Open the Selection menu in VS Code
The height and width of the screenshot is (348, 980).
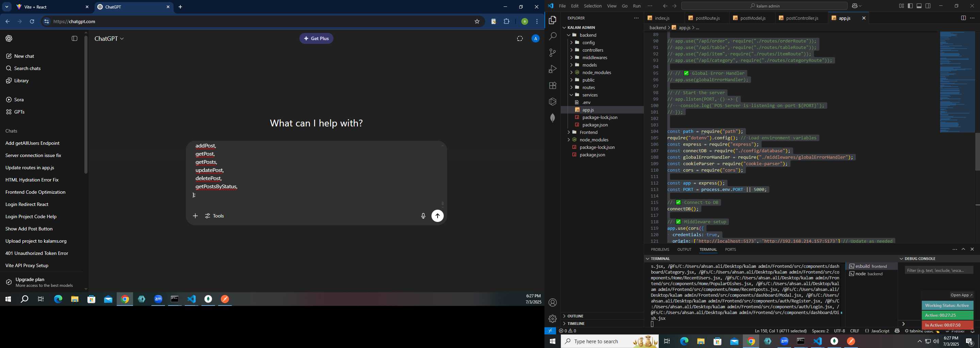593,6
